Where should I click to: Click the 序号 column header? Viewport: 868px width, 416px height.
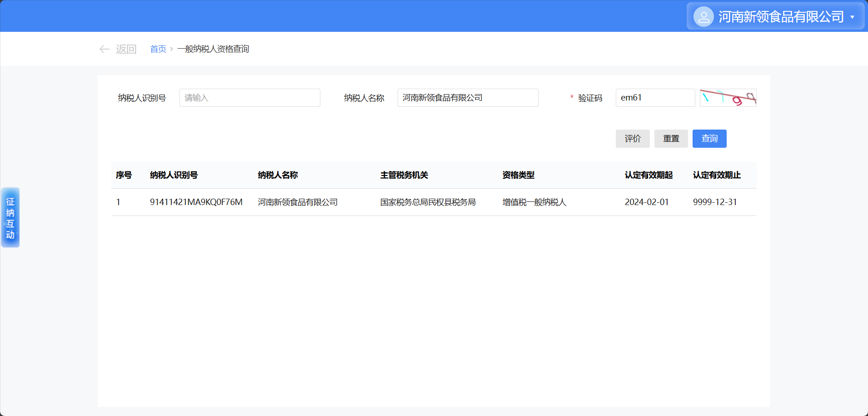pos(124,175)
